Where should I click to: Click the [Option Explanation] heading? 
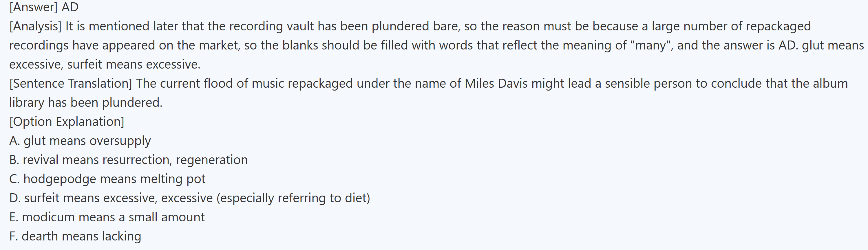(67, 122)
